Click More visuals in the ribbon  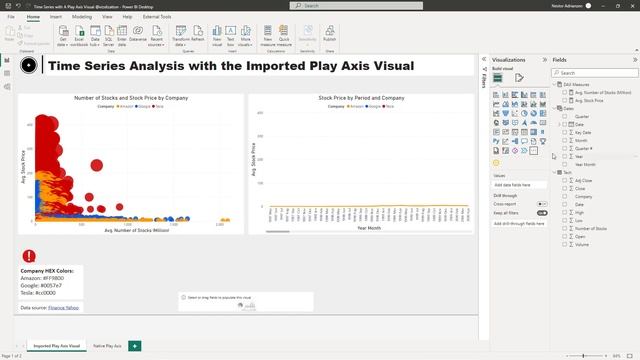pos(245,36)
